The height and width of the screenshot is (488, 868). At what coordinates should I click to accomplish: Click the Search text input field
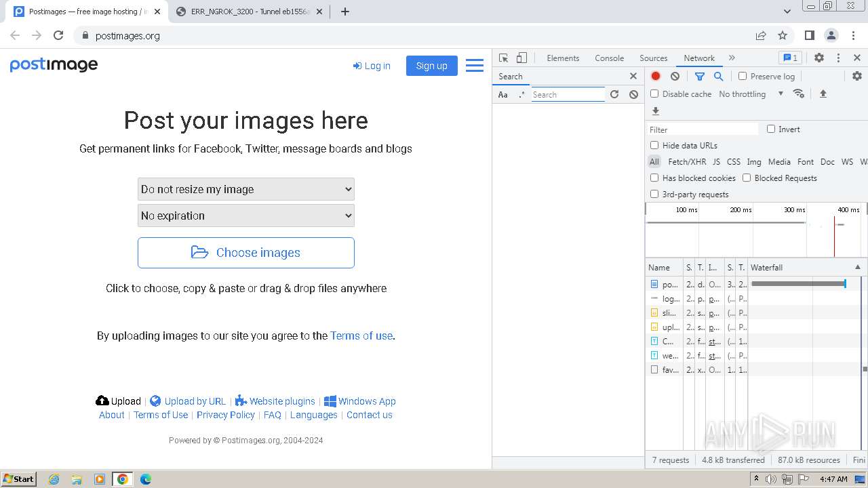[x=568, y=95]
